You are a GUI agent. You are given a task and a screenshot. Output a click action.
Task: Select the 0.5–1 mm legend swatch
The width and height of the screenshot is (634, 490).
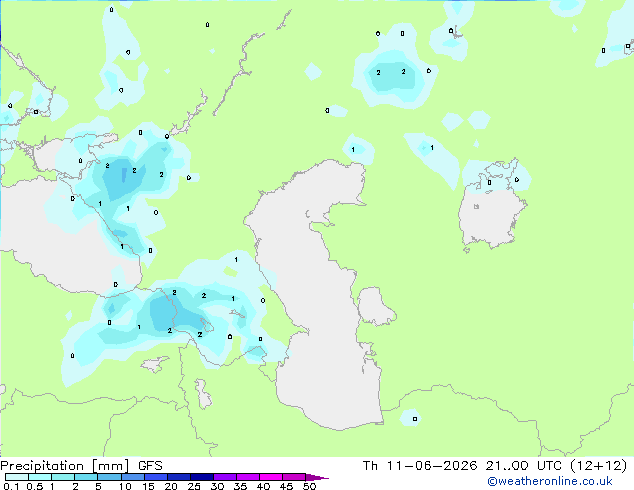coord(40,477)
